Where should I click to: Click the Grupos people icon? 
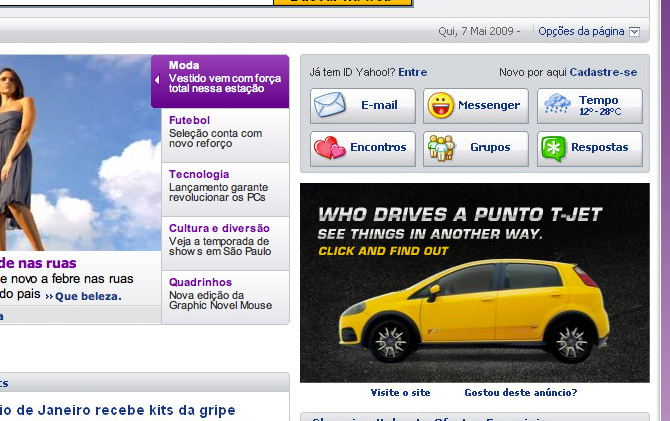[441, 148]
